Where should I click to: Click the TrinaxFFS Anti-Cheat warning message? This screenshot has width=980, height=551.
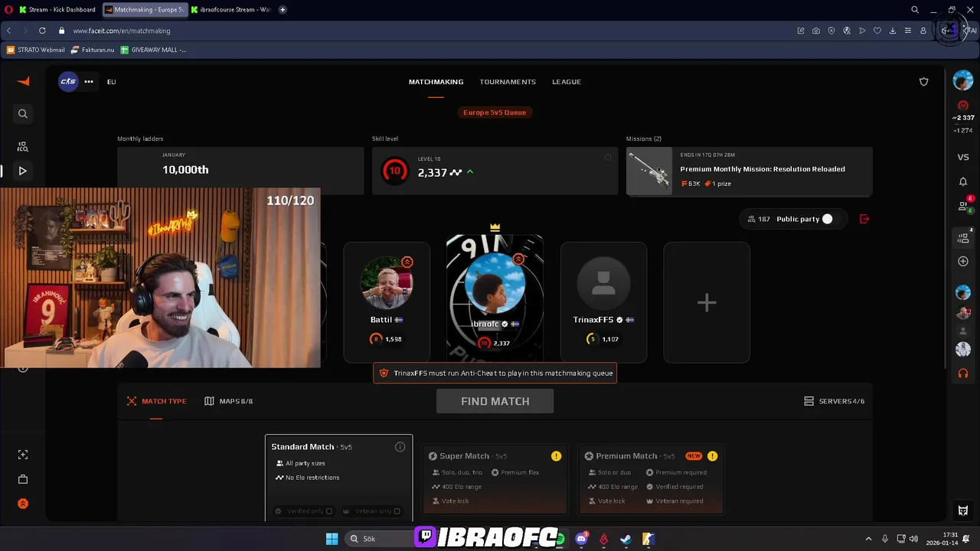[495, 373]
